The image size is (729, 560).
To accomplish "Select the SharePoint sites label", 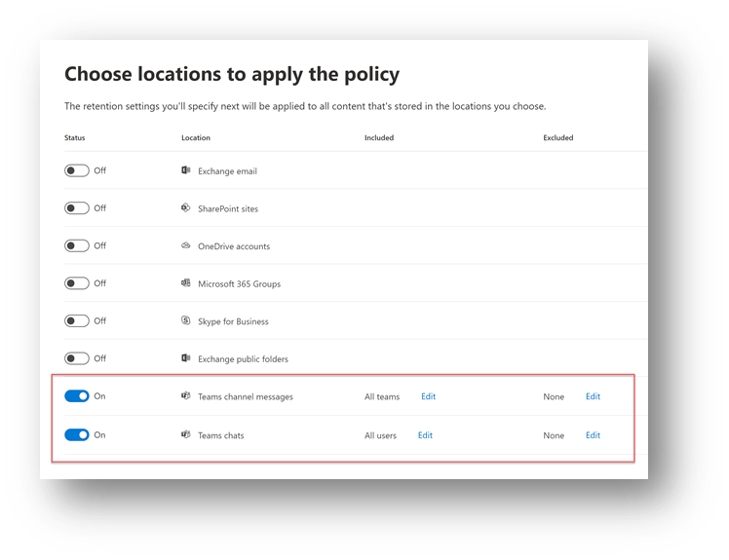I will (228, 208).
